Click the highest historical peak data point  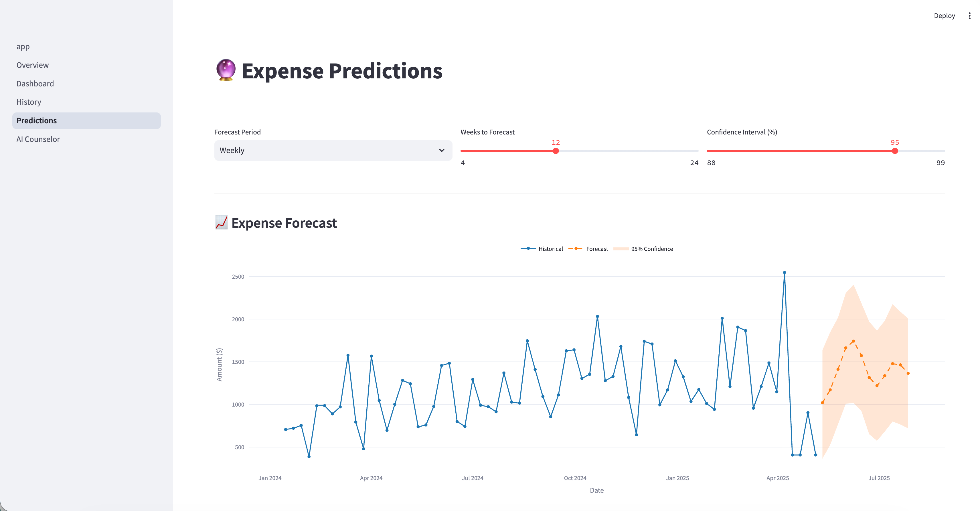click(784, 273)
